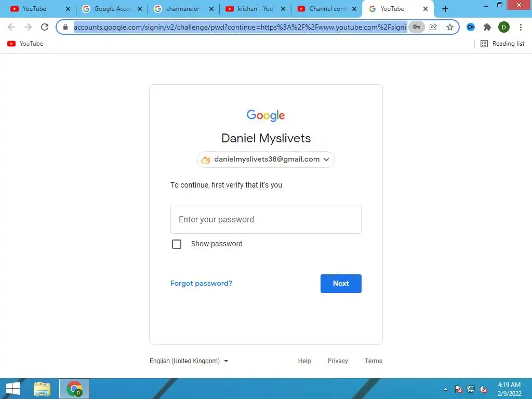Click the Daniel Myslivets name heading
The width and height of the screenshot is (532, 399).
[x=266, y=138]
